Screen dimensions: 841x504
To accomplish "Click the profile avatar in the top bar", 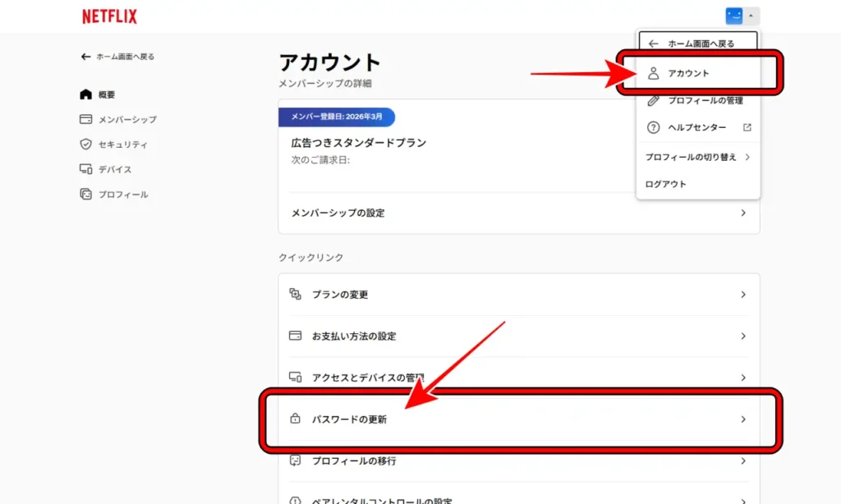I will [x=735, y=14].
